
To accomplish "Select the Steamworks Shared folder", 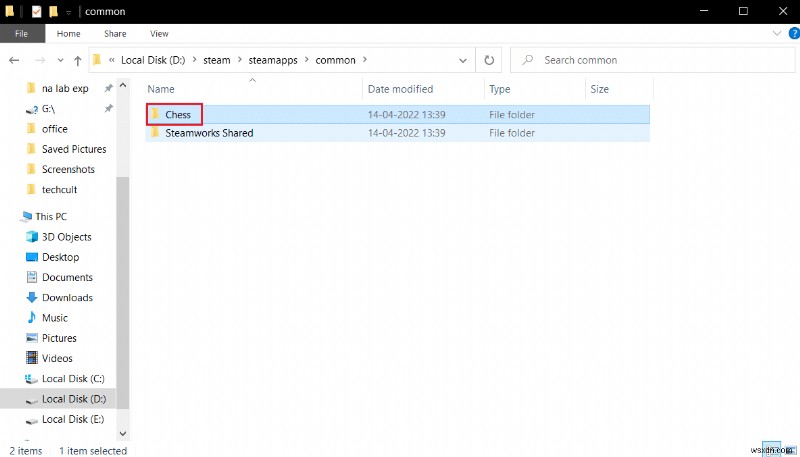I will click(x=397, y=133).
